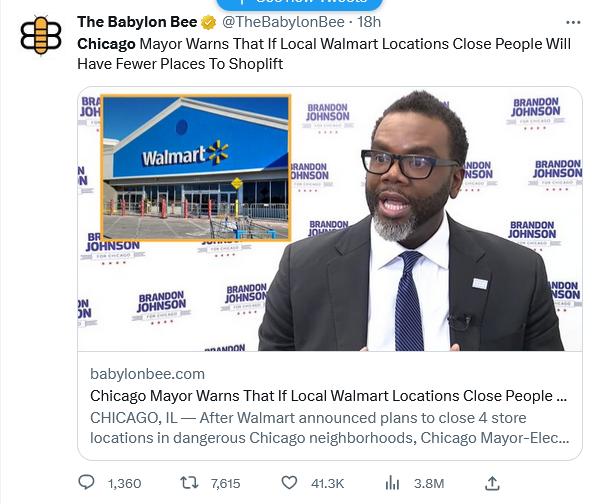Image resolution: width=598 pixels, height=504 pixels.
Task: Open the link card preview image
Action: click(330, 219)
